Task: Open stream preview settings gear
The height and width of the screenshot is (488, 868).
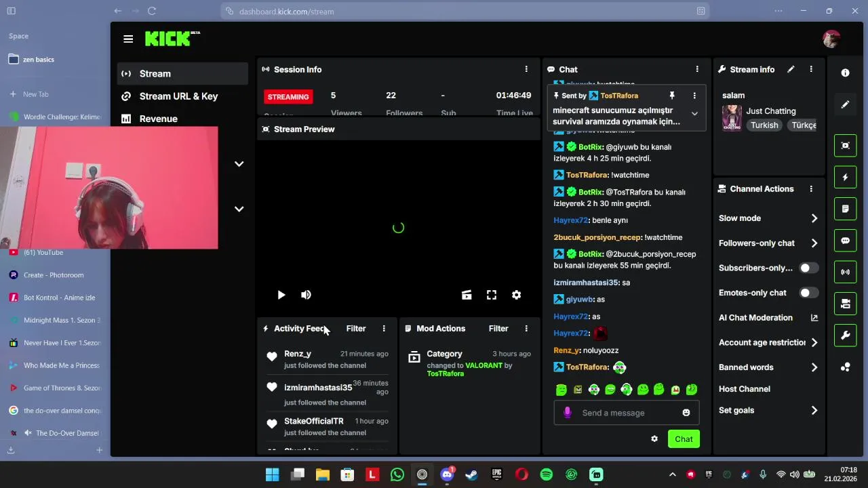Action: (517, 295)
